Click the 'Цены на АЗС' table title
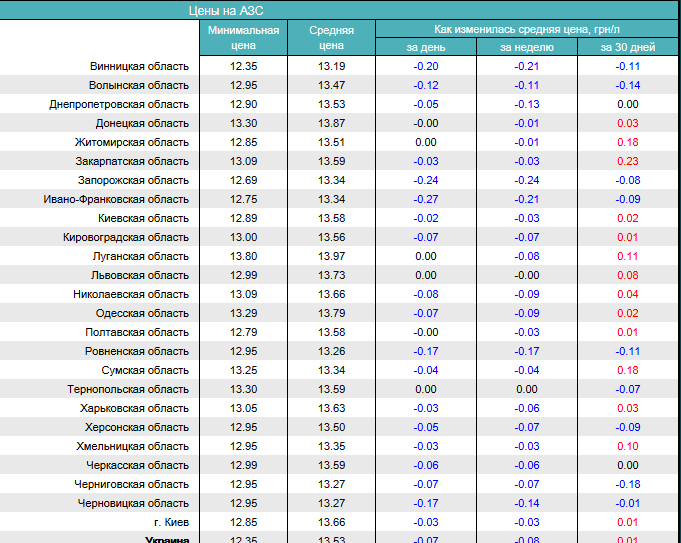The image size is (681, 543). click(227, 10)
